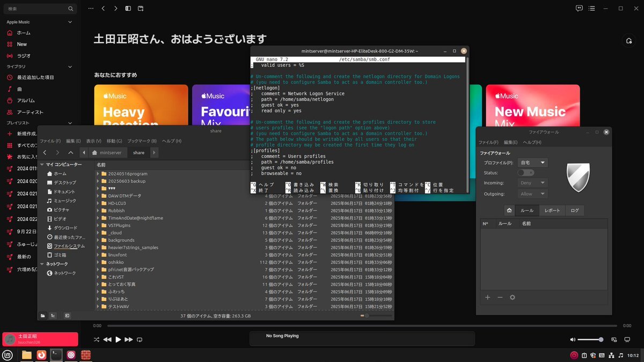644x362 pixels.
Task: Collapse マイ コンピューター in file manager sidebar
Action: [x=42, y=165]
